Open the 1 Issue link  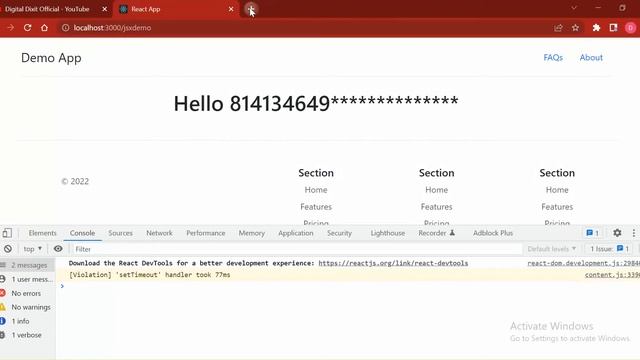click(x=609, y=249)
